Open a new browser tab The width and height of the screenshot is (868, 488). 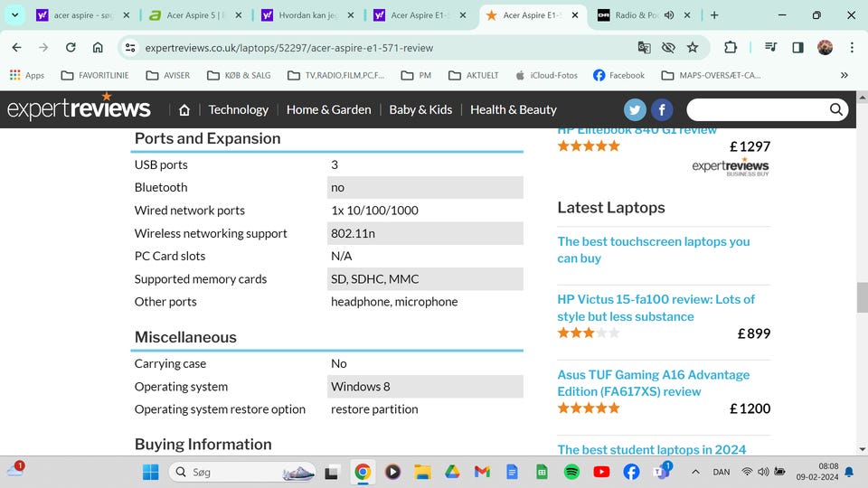pos(714,15)
